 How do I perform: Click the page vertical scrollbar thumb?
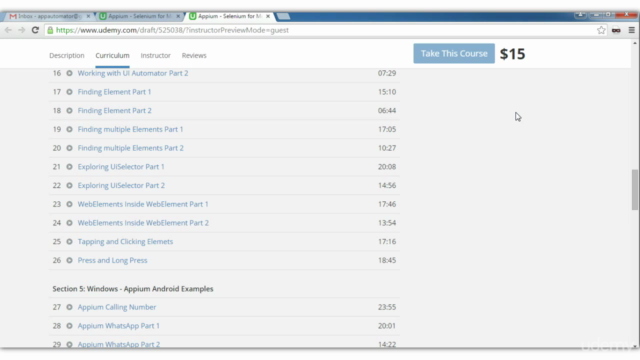pyautogui.click(x=635, y=190)
